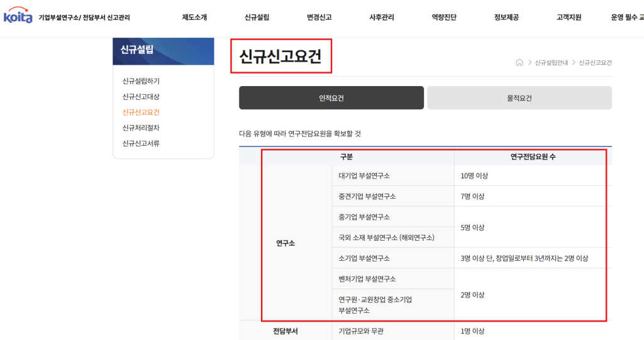Image resolution: width=644 pixels, height=340 pixels.
Task: Click the 구분 column header
Action: click(347, 156)
